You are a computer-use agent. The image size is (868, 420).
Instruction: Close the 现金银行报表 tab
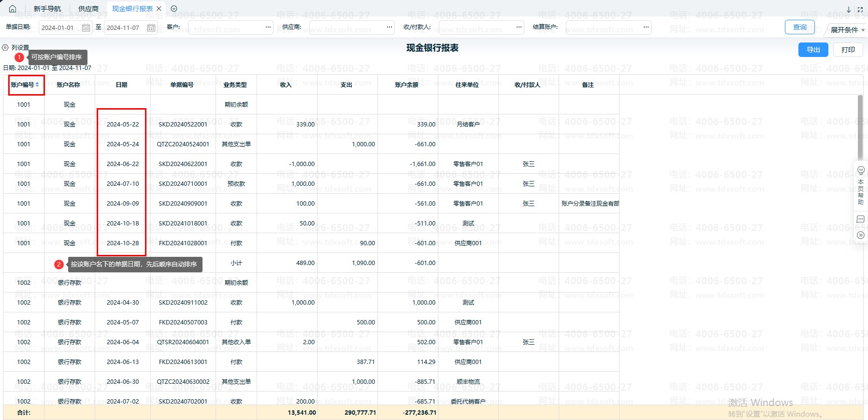click(x=159, y=9)
